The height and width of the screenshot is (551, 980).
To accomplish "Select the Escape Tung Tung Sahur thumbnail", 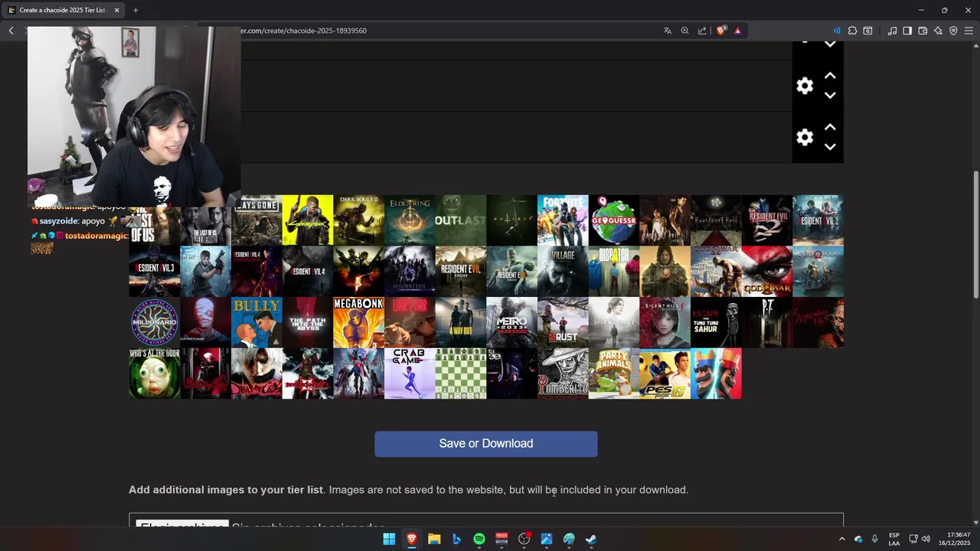I will 716,322.
